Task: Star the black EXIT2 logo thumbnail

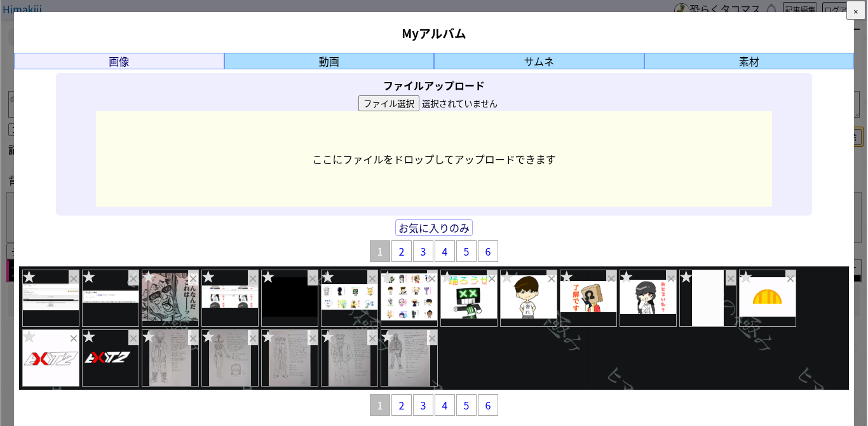Action: pos(89,337)
